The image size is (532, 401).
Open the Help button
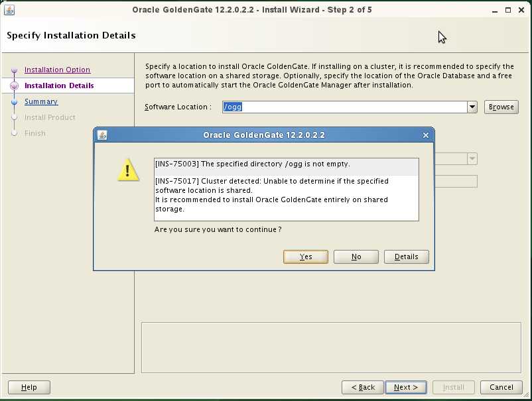29,387
